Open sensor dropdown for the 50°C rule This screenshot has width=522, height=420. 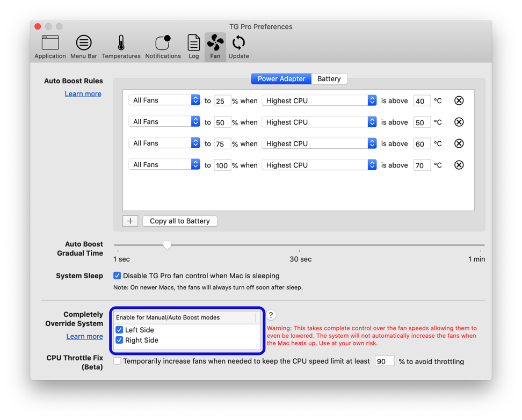319,122
